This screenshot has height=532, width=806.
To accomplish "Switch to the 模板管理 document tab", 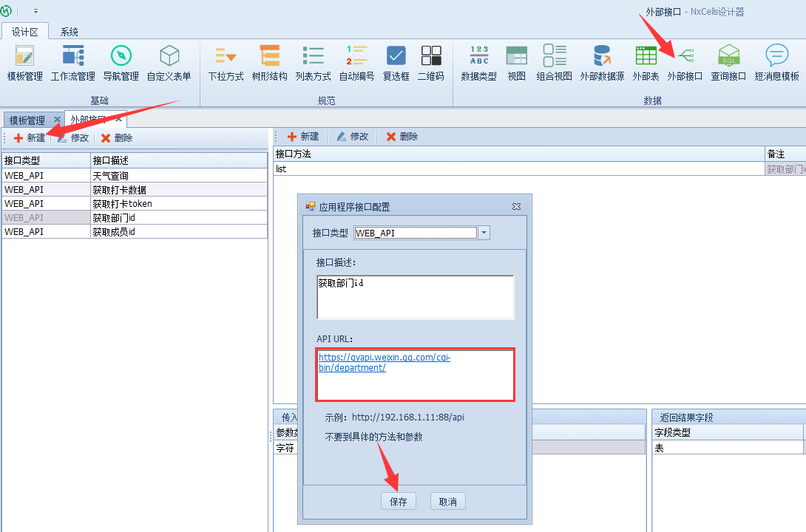I will [27, 120].
